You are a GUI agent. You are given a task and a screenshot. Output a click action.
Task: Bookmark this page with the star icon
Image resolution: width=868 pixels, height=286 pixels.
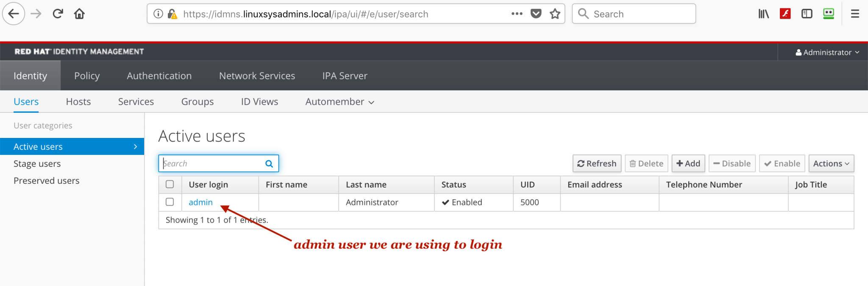(555, 14)
